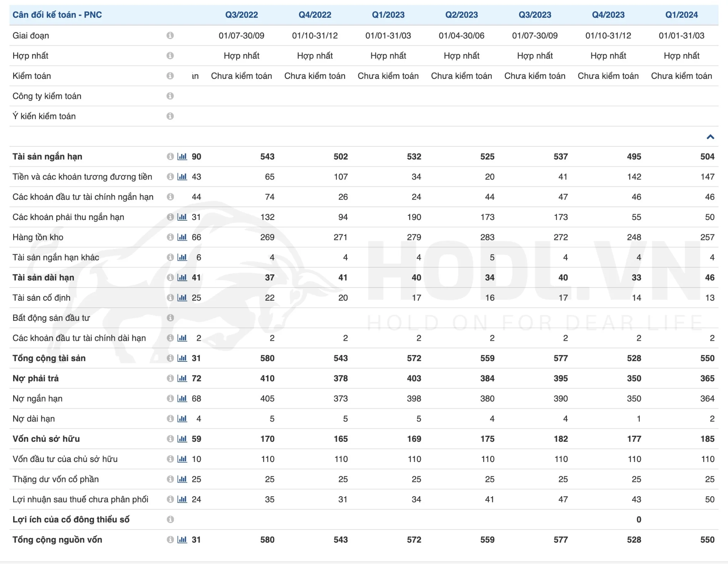The image size is (728, 564).
Task: Open chart for Lợi nhuận sau thuế chưa phân phối
Action: [182, 499]
